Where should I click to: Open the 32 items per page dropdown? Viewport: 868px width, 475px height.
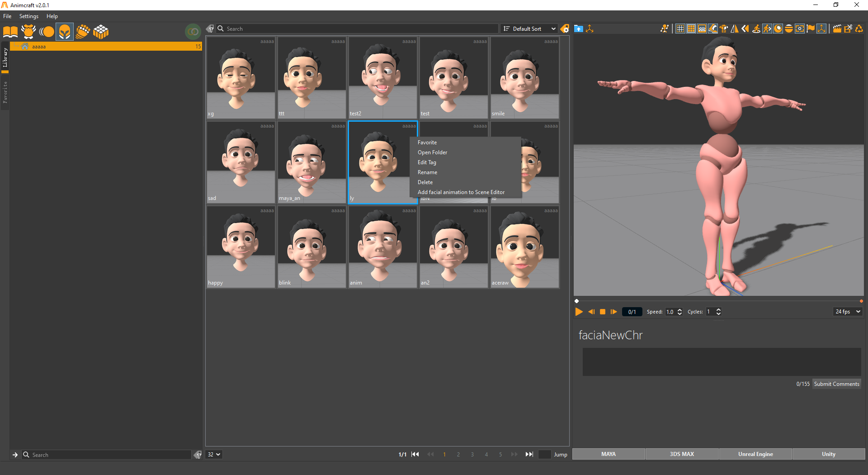214,455
